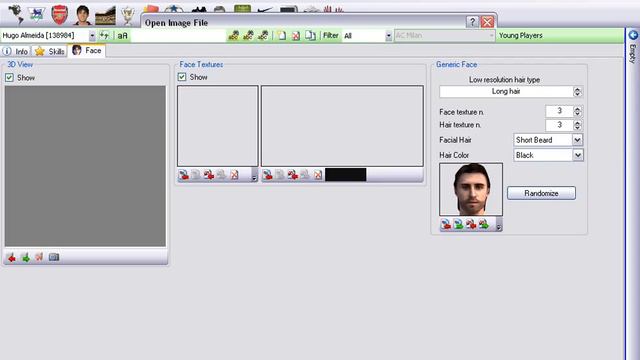The height and width of the screenshot is (360, 640).
Task: Open the Tournament section trophy icon
Action: (128, 16)
